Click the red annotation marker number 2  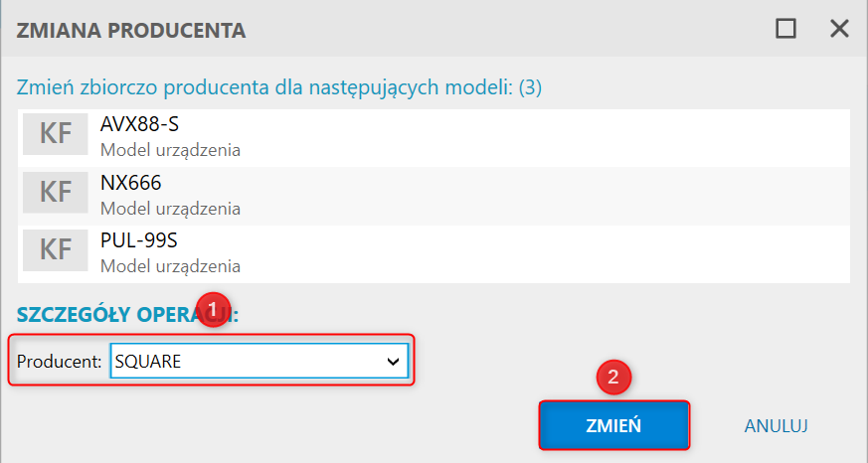point(613,378)
